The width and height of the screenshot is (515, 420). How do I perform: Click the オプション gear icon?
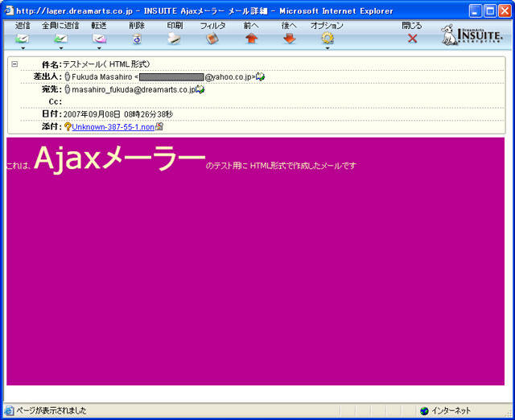pos(328,37)
